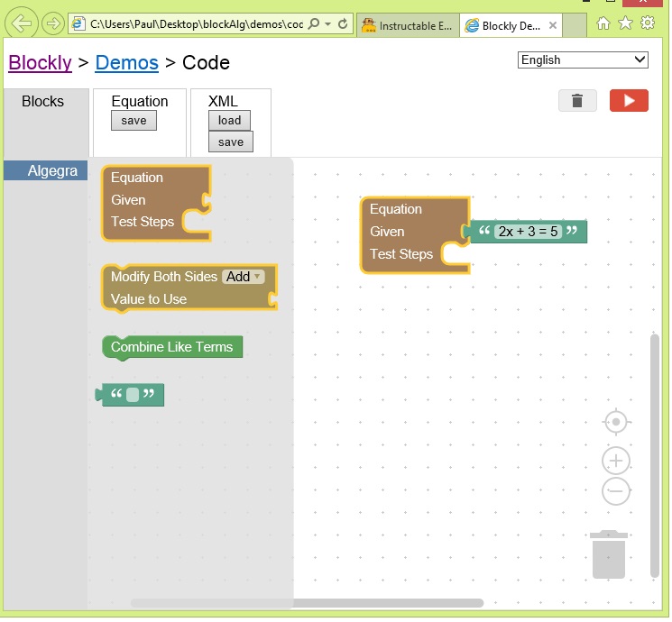Image resolution: width=672 pixels, height=622 pixels.
Task: Select the Blockly Demo browser tab
Action: click(512, 26)
